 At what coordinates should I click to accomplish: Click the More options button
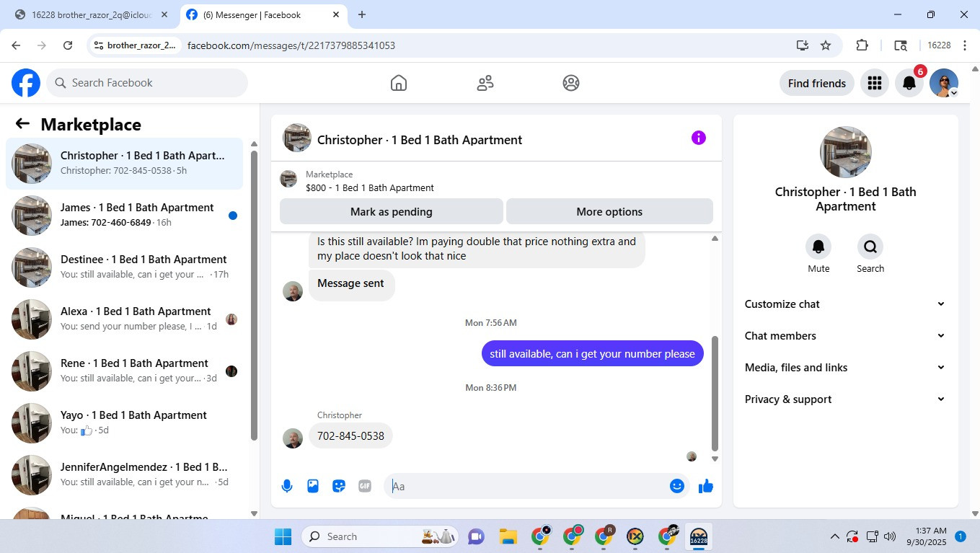pos(609,212)
